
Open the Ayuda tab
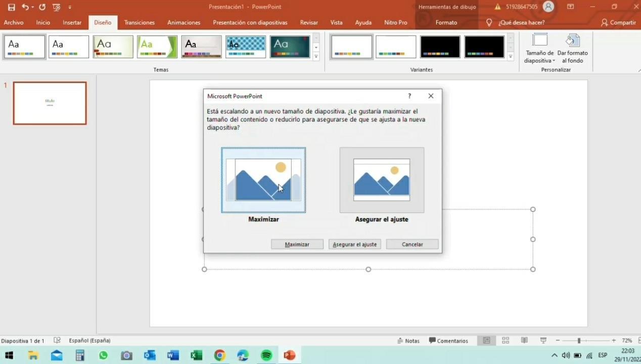[x=363, y=23]
